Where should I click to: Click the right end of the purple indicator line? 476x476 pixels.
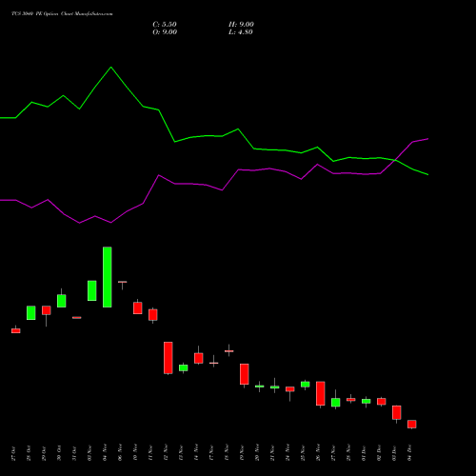(x=427, y=139)
